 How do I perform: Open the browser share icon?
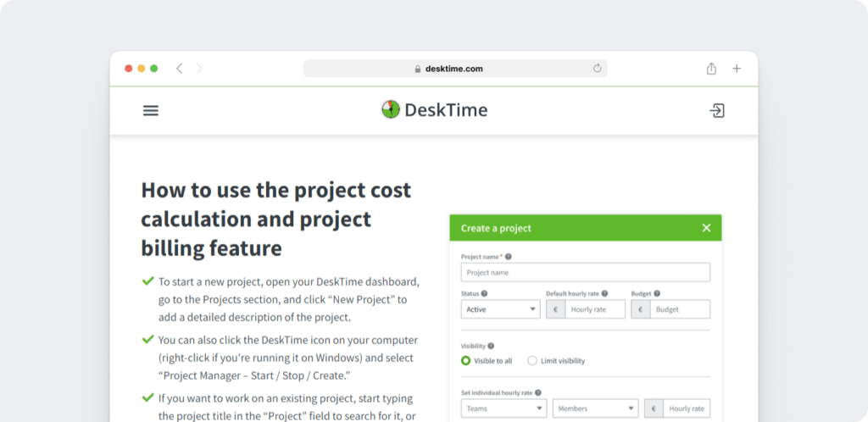coord(711,69)
